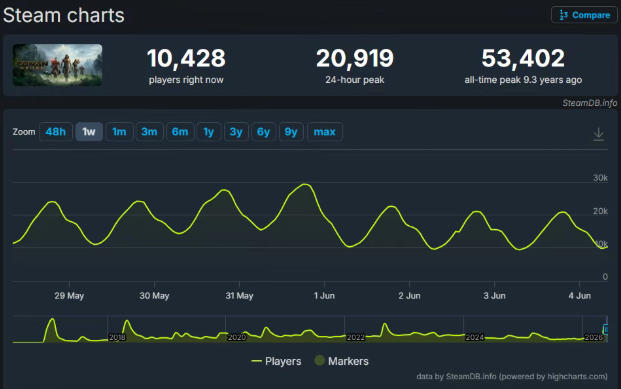Switch zoom to 3m
621x389 pixels.
pyautogui.click(x=149, y=132)
